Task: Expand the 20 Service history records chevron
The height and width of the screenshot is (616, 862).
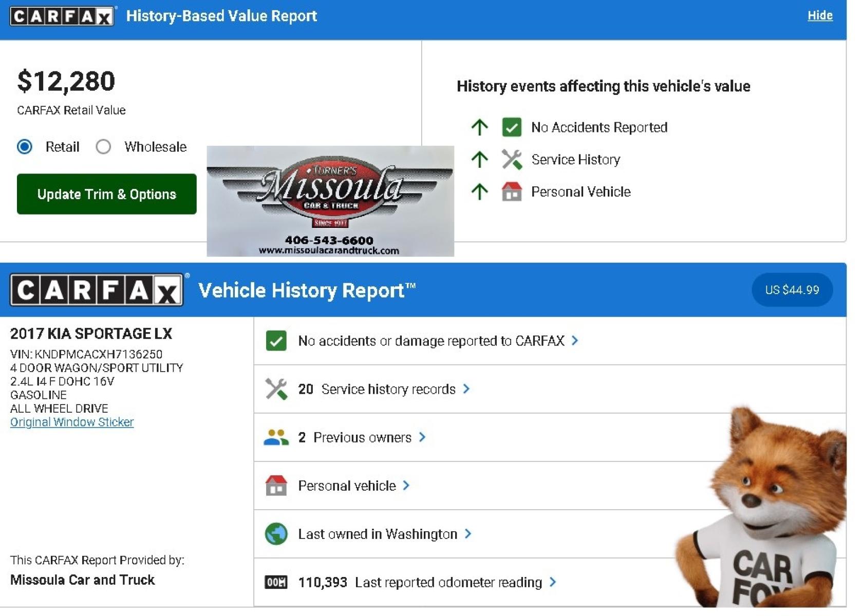Action: tap(466, 389)
